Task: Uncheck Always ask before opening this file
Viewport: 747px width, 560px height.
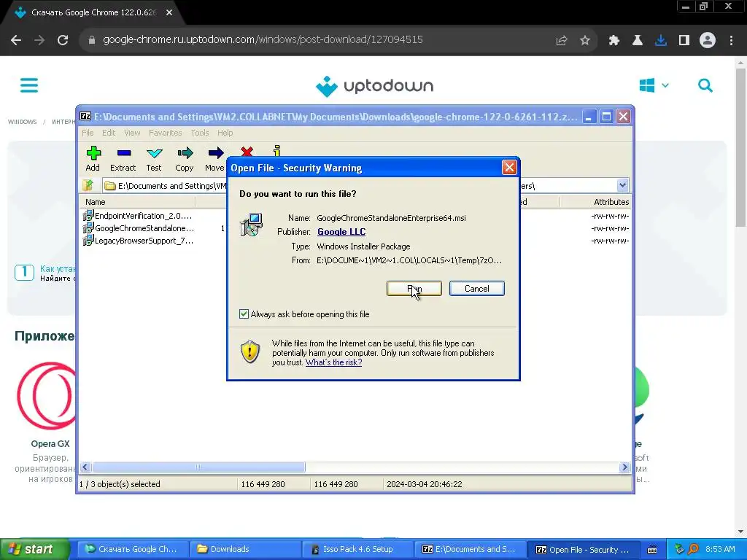Action: point(244,314)
